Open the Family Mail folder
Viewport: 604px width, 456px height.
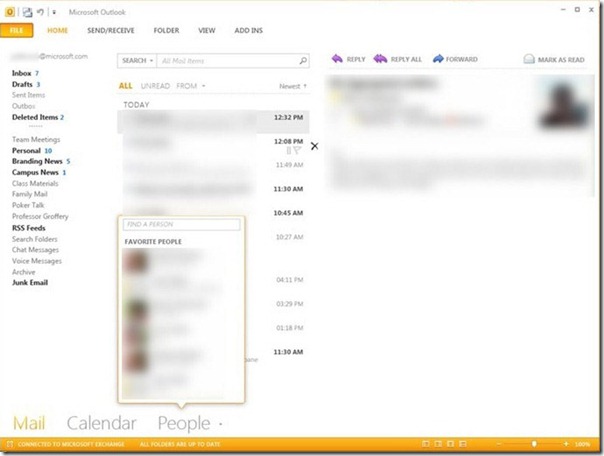(x=30, y=194)
